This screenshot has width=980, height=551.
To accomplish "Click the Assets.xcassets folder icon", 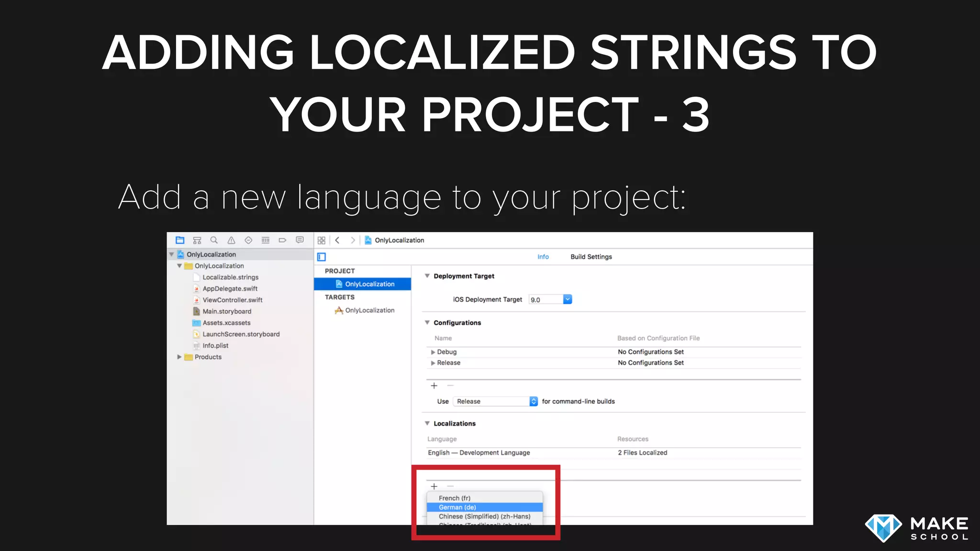I will click(x=196, y=323).
